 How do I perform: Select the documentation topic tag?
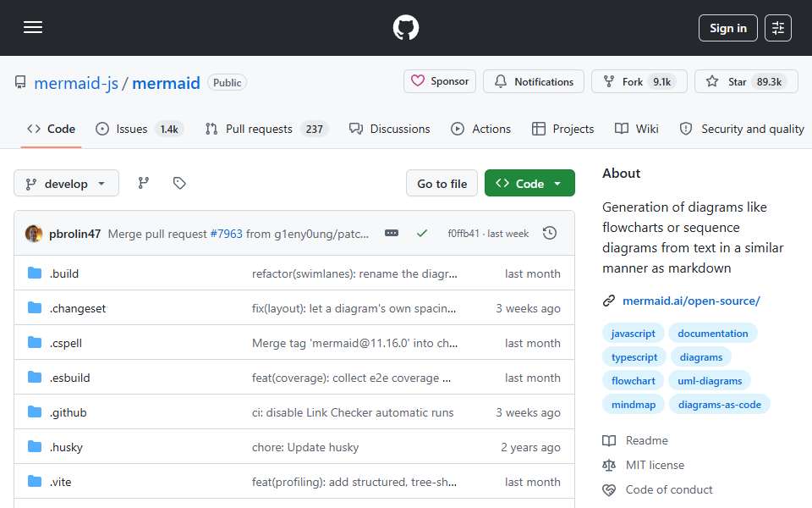coord(712,334)
